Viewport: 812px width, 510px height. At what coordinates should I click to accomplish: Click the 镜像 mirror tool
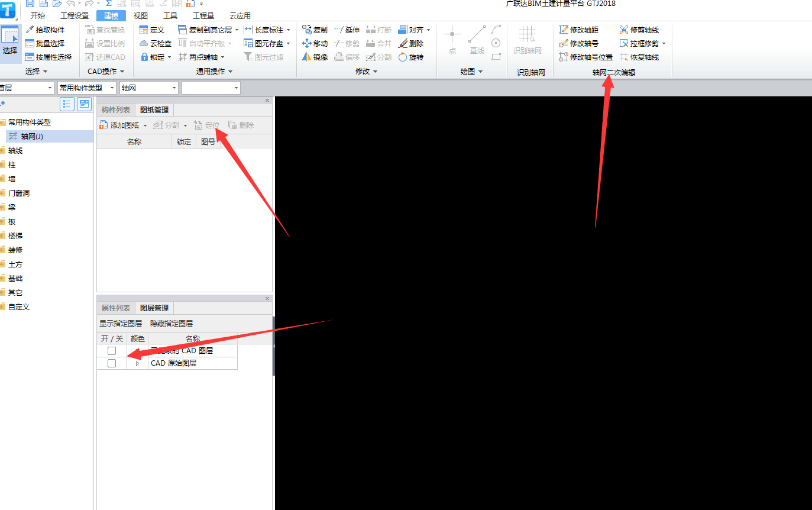tap(315, 57)
